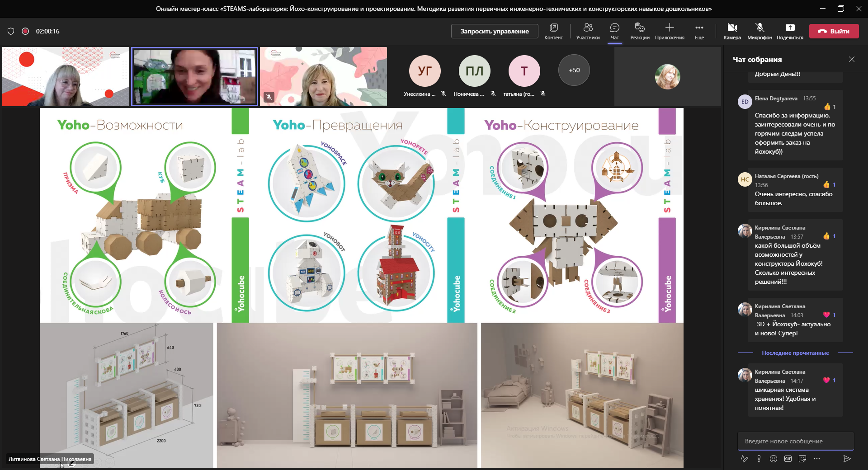Open the Контент sharing view
868x470 pixels.
click(553, 31)
